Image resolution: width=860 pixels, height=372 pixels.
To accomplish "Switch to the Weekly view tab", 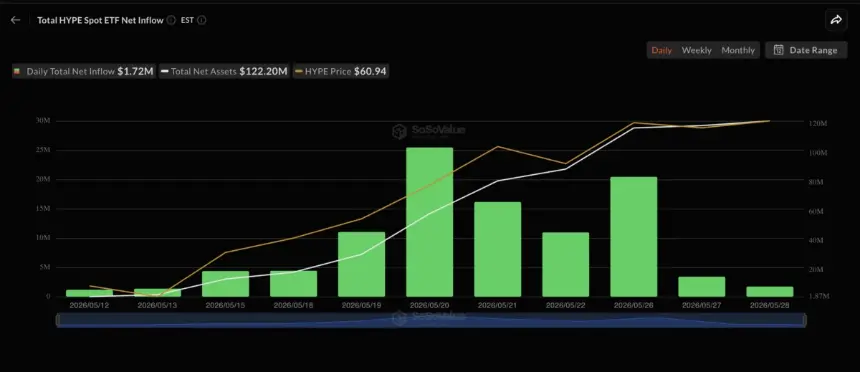I will point(697,50).
